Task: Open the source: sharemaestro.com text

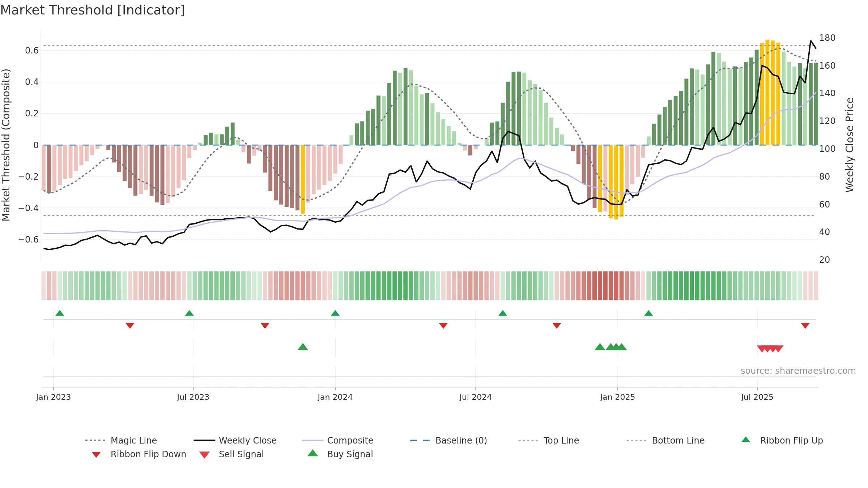Action: click(x=798, y=371)
